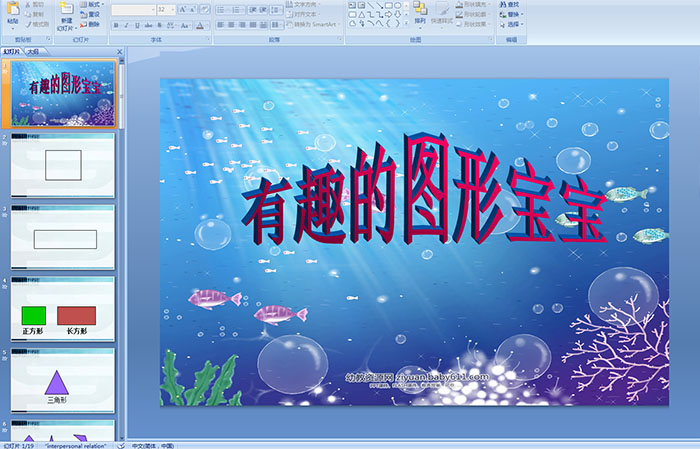
Task: Select the right block arrow shape
Action: click(x=388, y=15)
